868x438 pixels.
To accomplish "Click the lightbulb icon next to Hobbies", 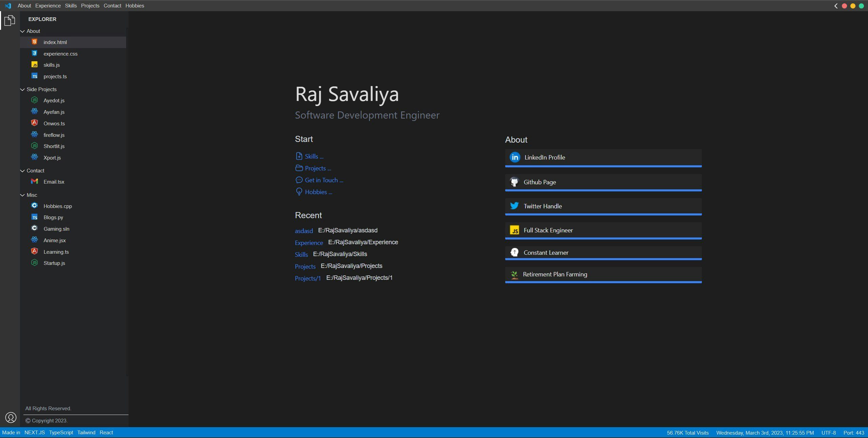I will 299,192.
